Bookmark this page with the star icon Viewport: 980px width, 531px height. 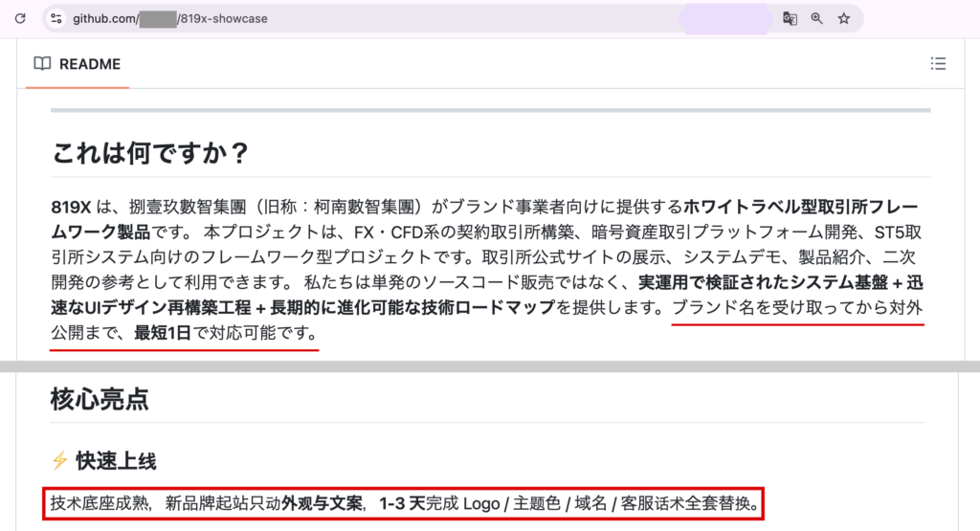click(844, 19)
